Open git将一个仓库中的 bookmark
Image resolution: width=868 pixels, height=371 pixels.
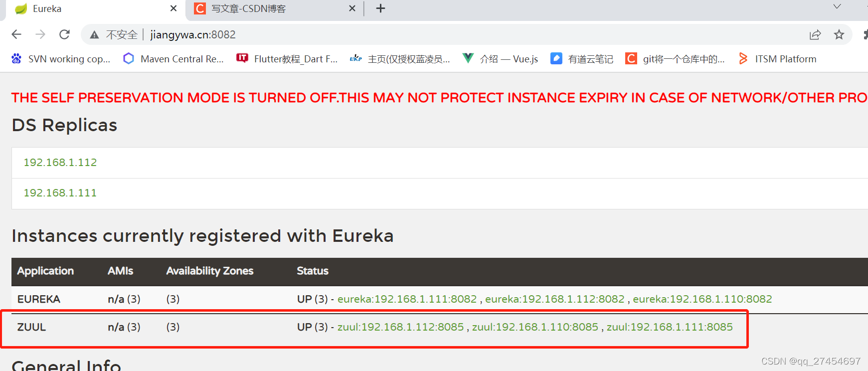(675, 59)
